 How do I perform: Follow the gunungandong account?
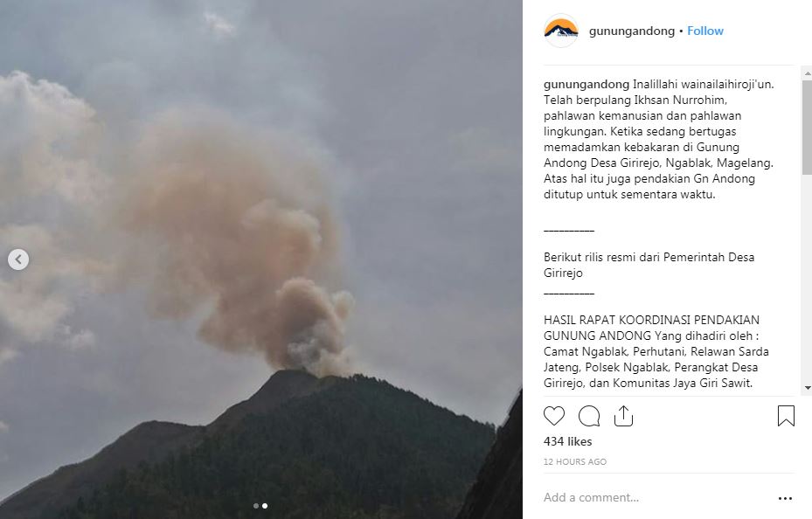[704, 31]
